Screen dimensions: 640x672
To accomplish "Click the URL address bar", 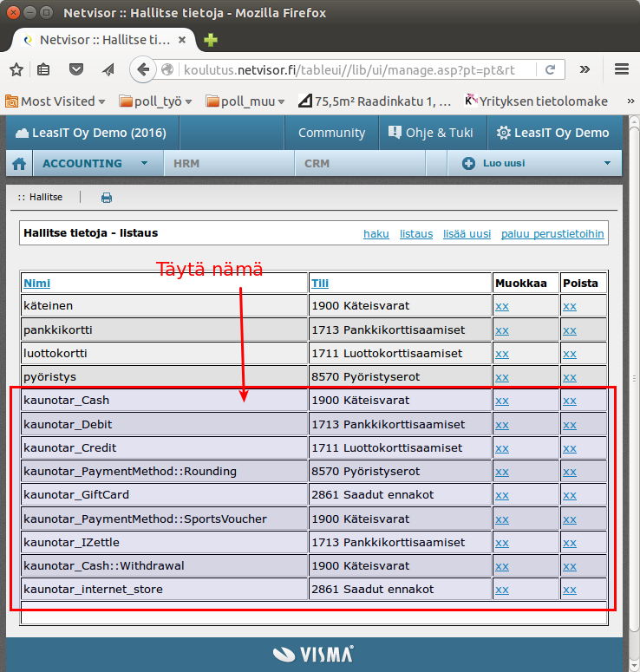I will point(347,69).
